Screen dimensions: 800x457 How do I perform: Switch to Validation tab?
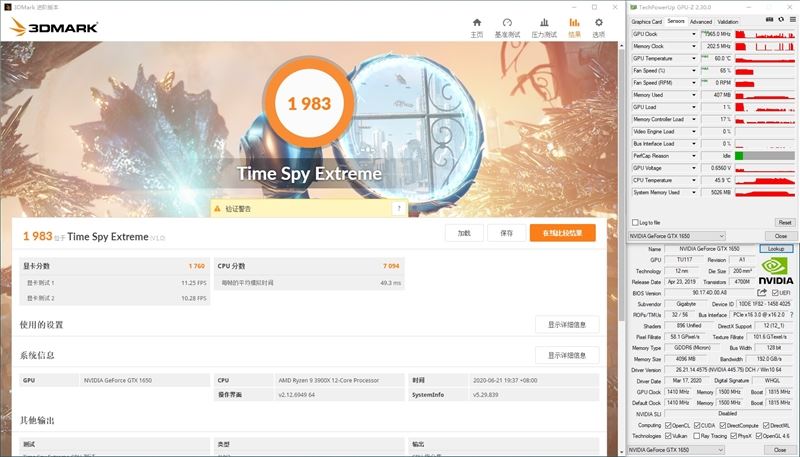pyautogui.click(x=728, y=22)
